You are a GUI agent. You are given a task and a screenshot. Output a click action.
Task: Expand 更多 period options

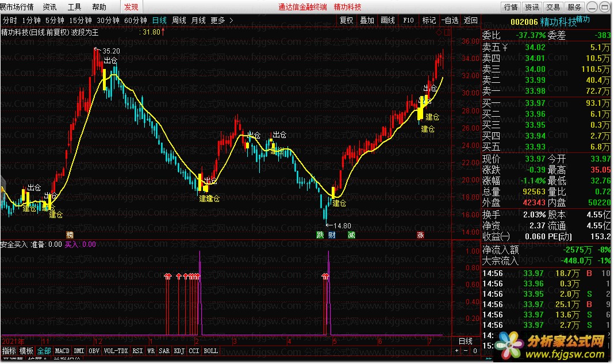coord(221,20)
